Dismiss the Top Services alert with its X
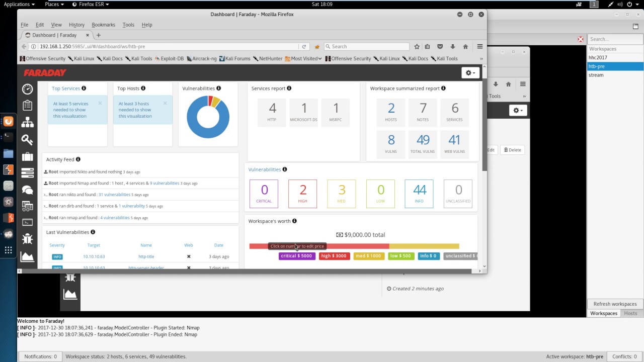This screenshot has width=644, height=362. click(x=100, y=103)
